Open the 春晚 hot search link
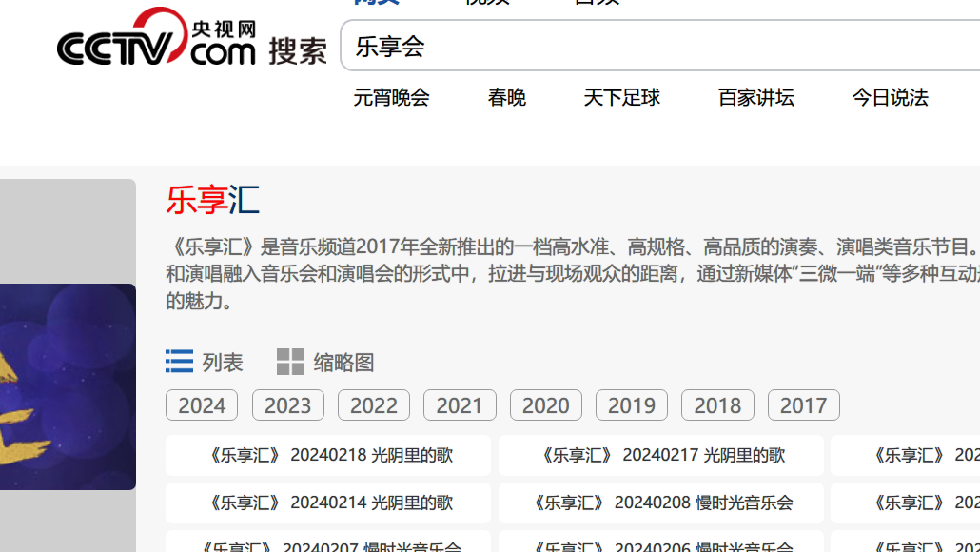This screenshot has width=980, height=552. tap(507, 97)
